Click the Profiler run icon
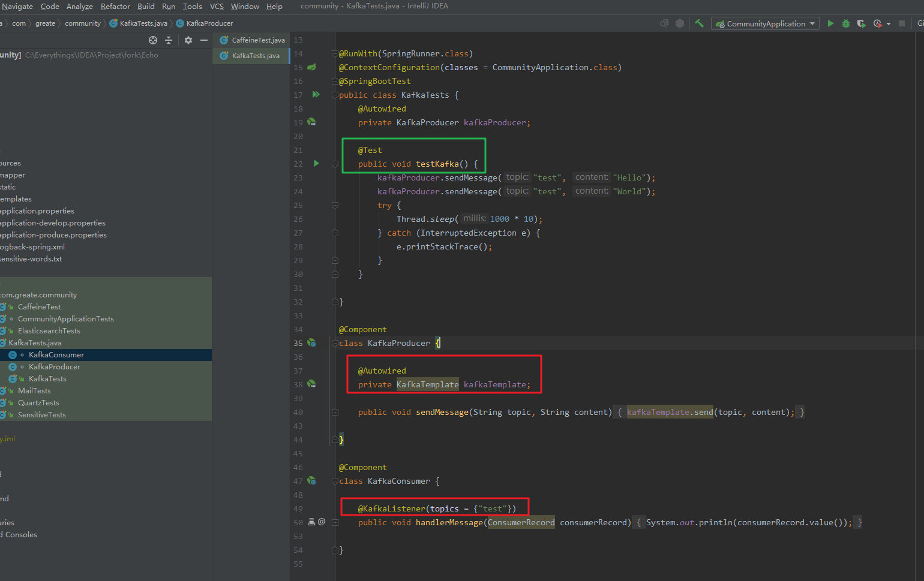Viewport: 924px width, 581px height. click(877, 23)
